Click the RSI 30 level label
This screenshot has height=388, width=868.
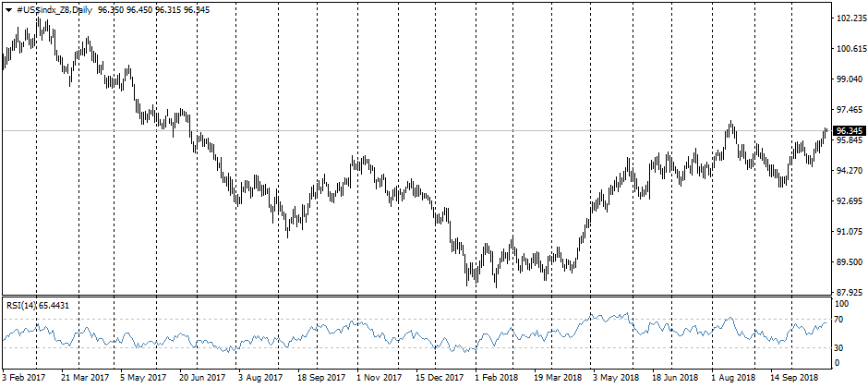tap(840, 347)
